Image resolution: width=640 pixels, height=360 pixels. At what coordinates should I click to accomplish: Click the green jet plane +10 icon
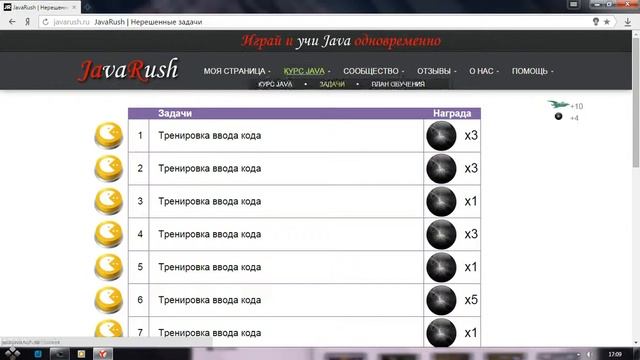558,104
